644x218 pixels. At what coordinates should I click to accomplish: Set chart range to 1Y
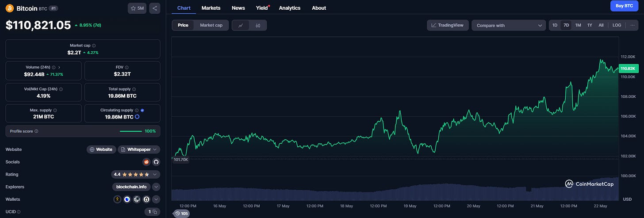coord(590,25)
